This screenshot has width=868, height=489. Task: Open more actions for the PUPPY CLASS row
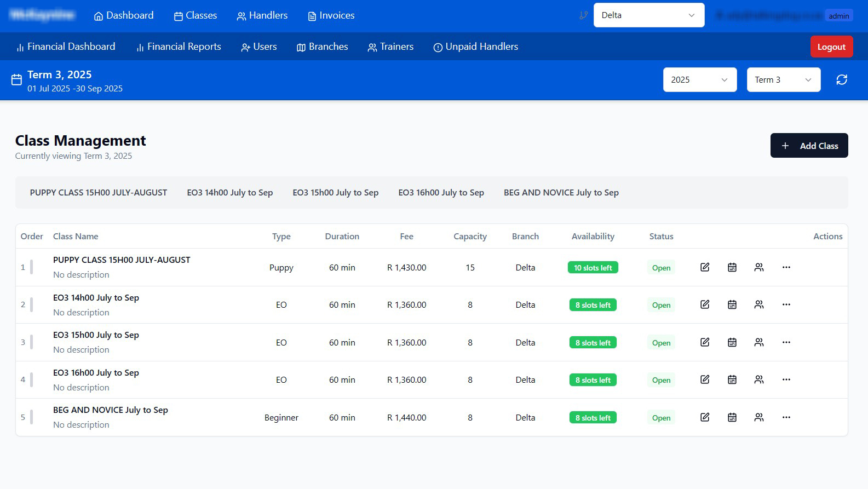coord(786,267)
